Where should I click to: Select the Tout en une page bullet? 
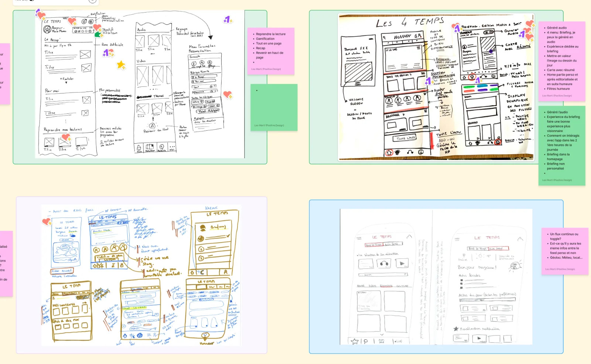click(x=269, y=44)
